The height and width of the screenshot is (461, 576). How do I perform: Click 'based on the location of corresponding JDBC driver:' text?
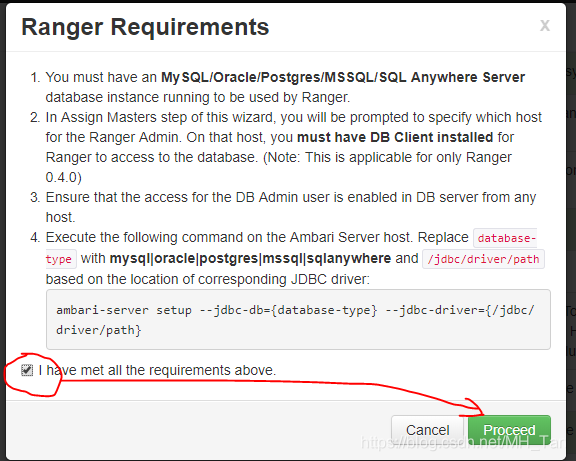pyautogui.click(x=208, y=279)
